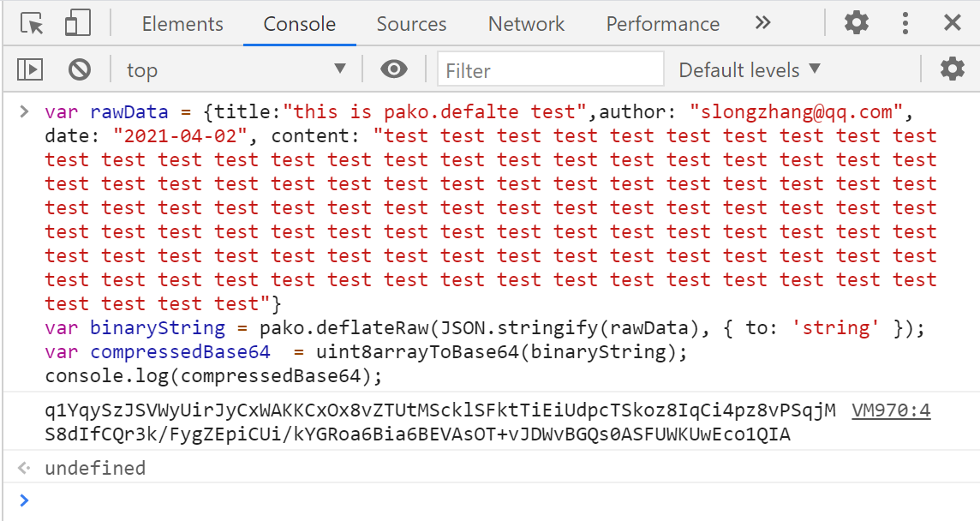980x521 pixels.
Task: Expand the hidden panels chevron menu
Action: click(x=762, y=23)
